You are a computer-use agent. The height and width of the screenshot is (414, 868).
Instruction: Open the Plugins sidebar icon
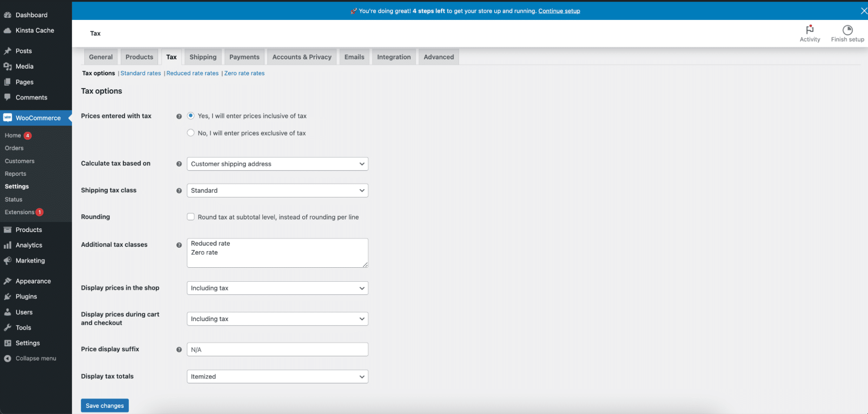click(x=8, y=296)
